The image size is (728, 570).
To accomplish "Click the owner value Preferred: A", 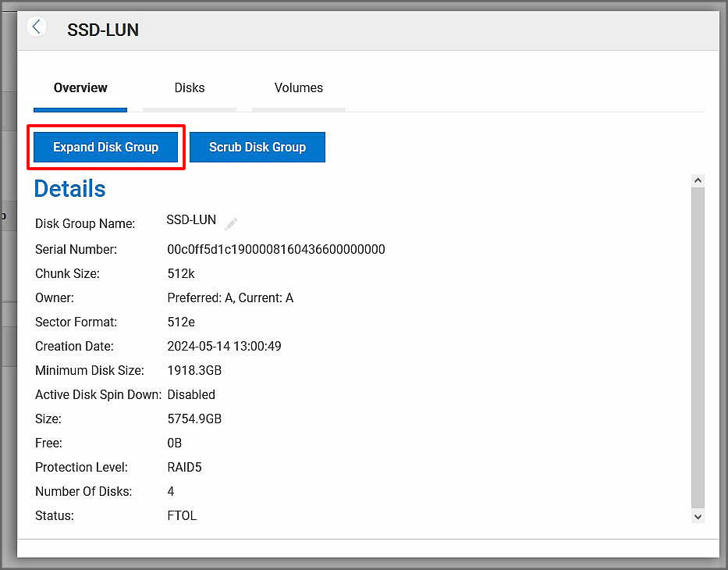I will tap(230, 298).
